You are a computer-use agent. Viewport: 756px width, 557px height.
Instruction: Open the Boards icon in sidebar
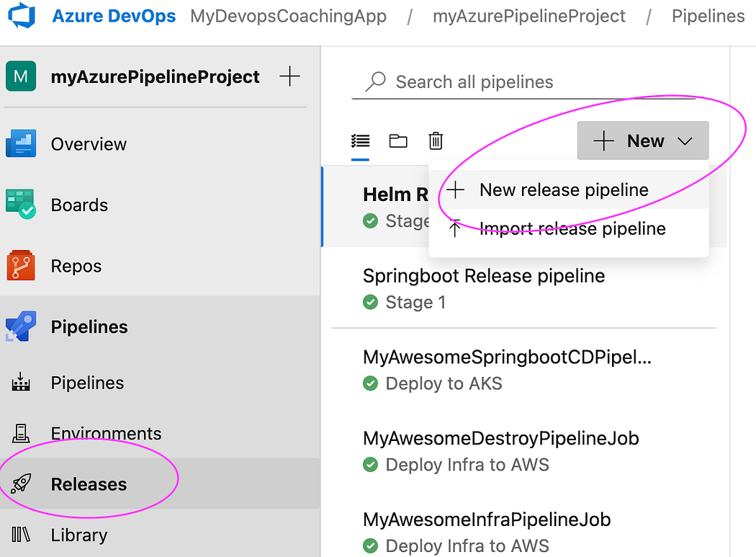click(x=21, y=205)
